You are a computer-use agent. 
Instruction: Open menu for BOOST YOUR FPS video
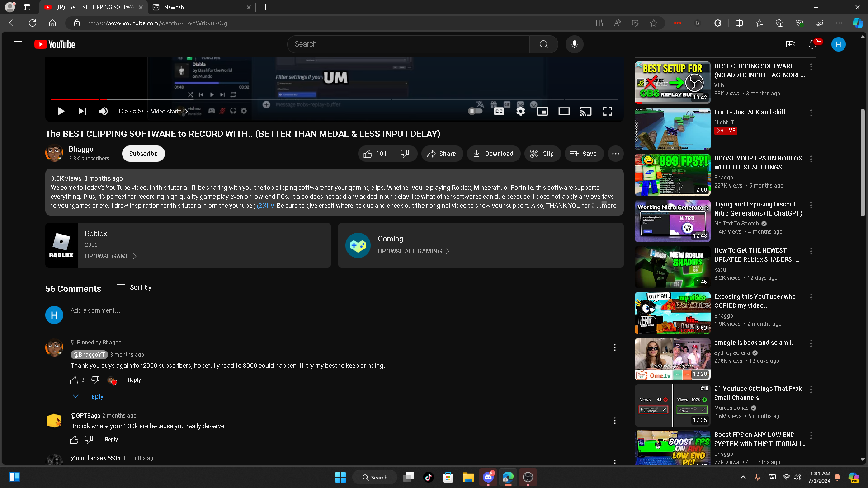(811, 159)
